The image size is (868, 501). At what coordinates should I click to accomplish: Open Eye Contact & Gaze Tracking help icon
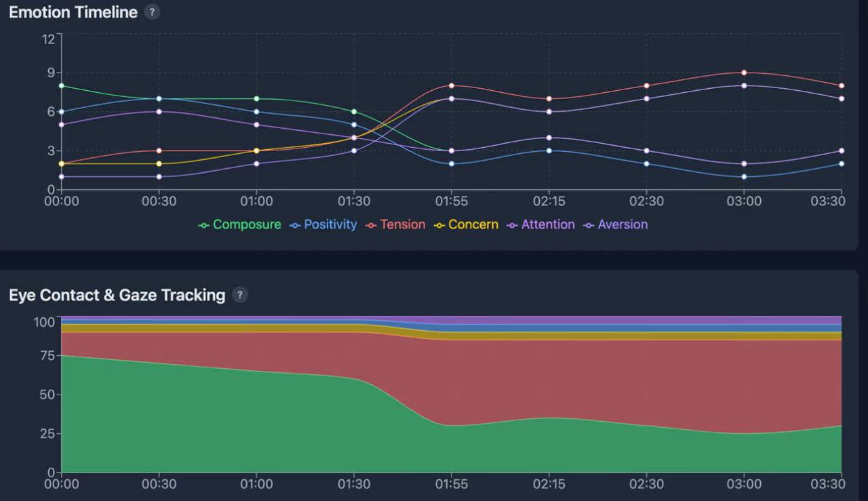(240, 295)
